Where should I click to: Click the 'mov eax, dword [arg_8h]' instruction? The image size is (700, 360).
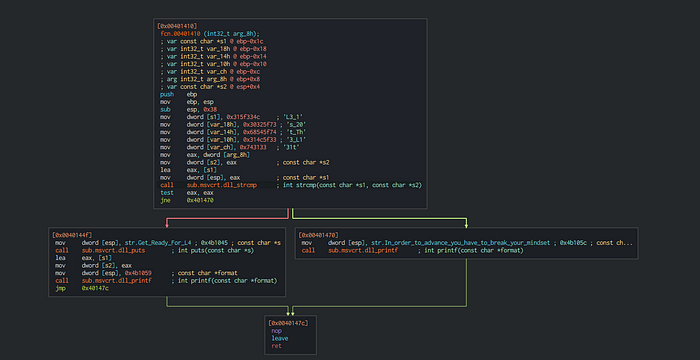(205, 155)
